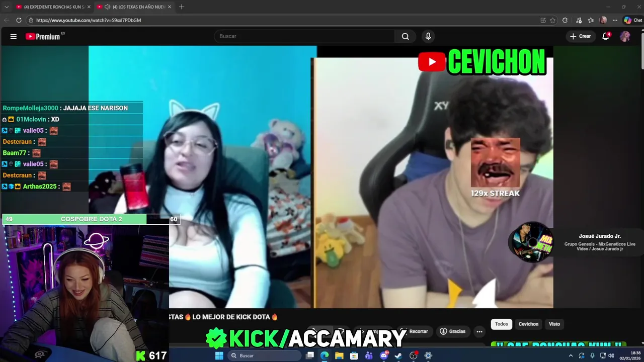The width and height of the screenshot is (644, 362).
Task: Click the magnifier search button on YouTube
Action: [x=405, y=36]
